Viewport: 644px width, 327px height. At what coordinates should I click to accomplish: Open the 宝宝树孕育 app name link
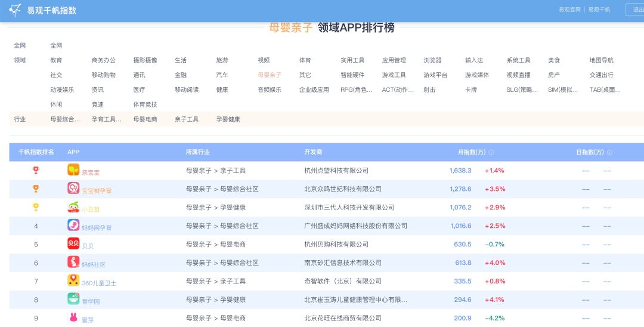click(97, 191)
